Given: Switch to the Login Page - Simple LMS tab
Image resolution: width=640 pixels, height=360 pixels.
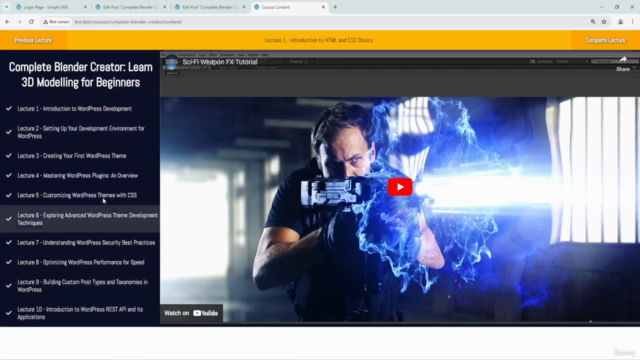Looking at the screenshot, I should pyautogui.click(x=51, y=7).
